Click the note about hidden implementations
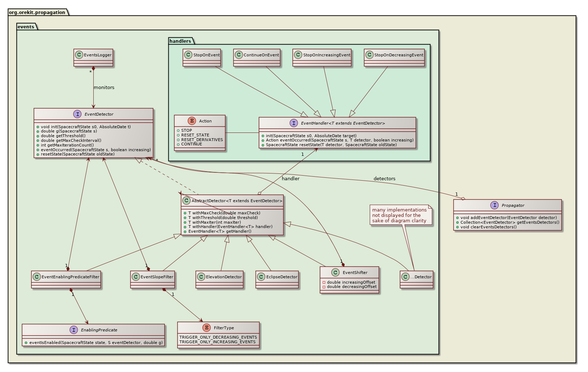Image resolution: width=588 pixels, height=372 pixels. pos(401,215)
